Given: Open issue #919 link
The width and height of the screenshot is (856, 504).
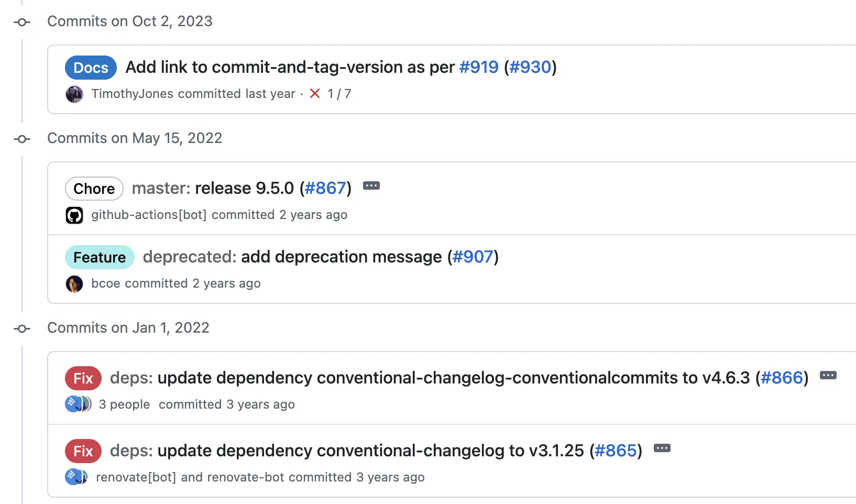Looking at the screenshot, I should [x=479, y=68].
